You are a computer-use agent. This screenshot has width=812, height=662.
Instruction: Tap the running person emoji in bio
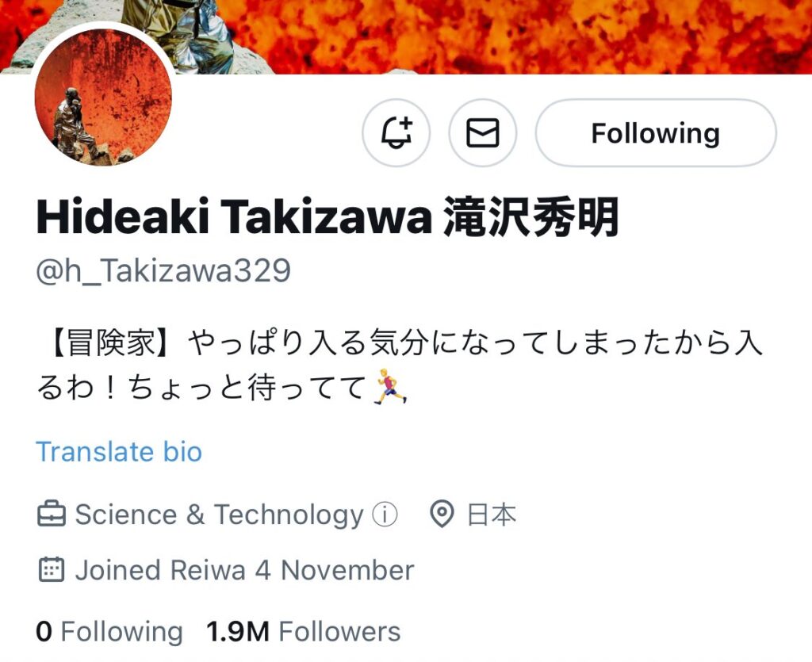coord(390,387)
